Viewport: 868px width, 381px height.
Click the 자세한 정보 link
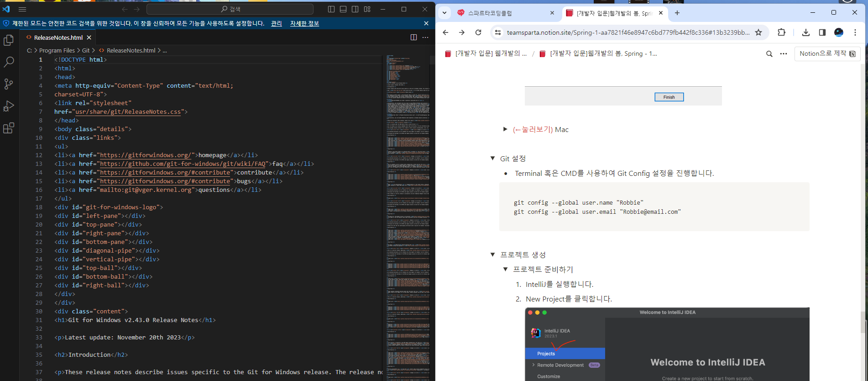pos(304,23)
